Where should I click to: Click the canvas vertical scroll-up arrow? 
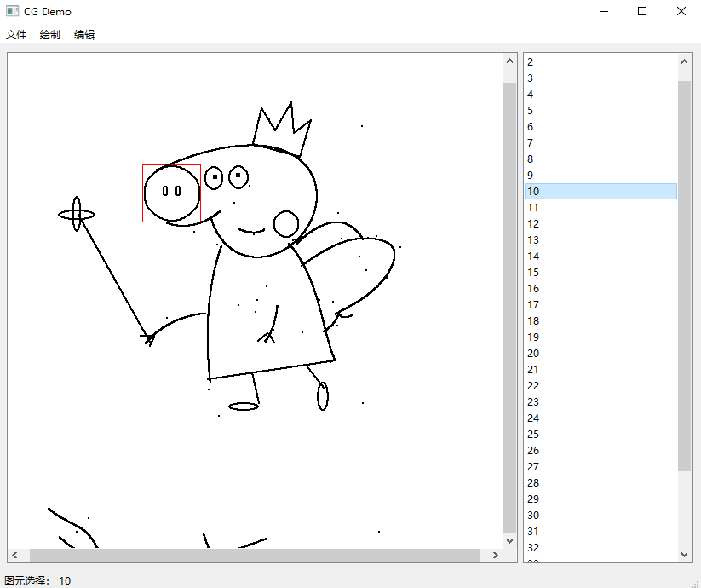tap(509, 61)
